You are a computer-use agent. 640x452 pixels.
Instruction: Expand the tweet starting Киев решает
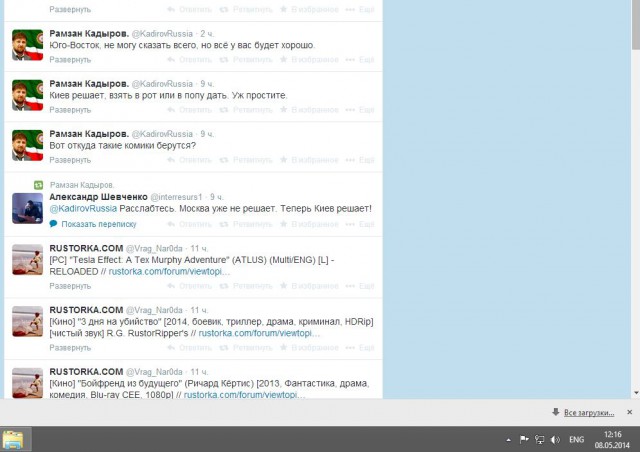click(70, 110)
